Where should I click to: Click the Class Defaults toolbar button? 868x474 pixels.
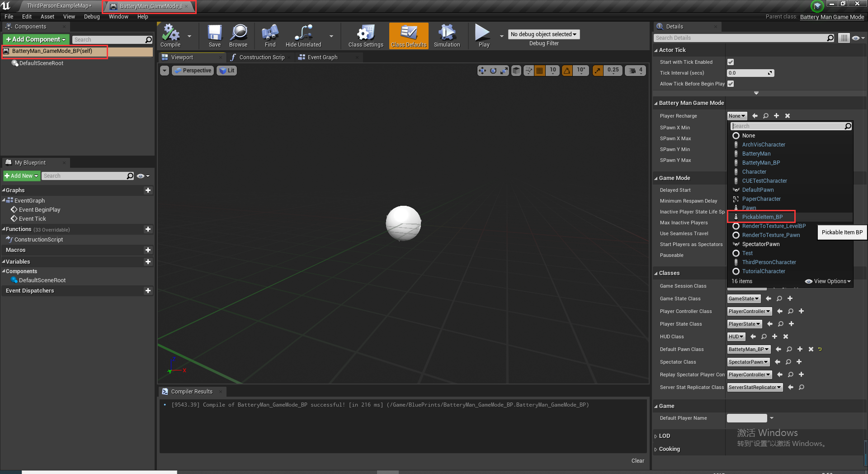click(x=409, y=36)
